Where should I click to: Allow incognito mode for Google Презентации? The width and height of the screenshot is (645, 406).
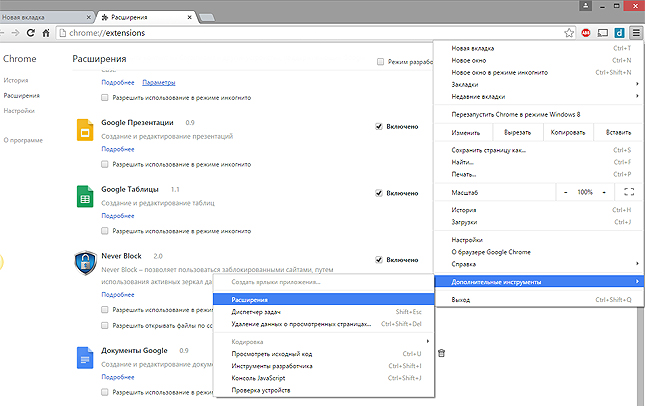tap(106, 163)
